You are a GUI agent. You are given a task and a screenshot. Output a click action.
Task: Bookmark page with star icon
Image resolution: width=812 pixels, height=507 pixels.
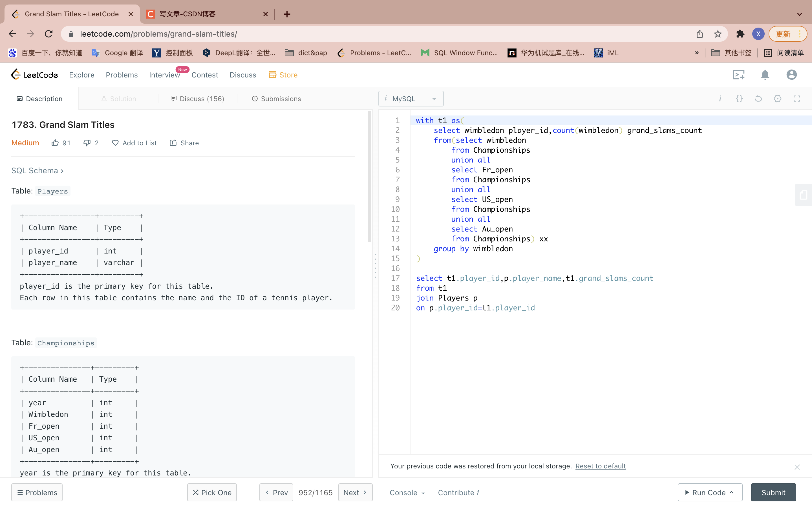click(x=718, y=34)
